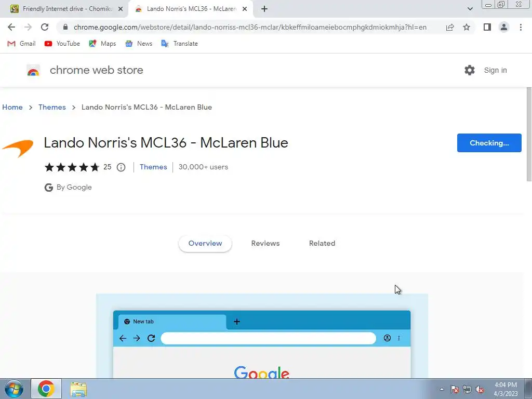Click the chrome web store rainbow logo
The width and height of the screenshot is (532, 399).
pyautogui.click(x=33, y=70)
